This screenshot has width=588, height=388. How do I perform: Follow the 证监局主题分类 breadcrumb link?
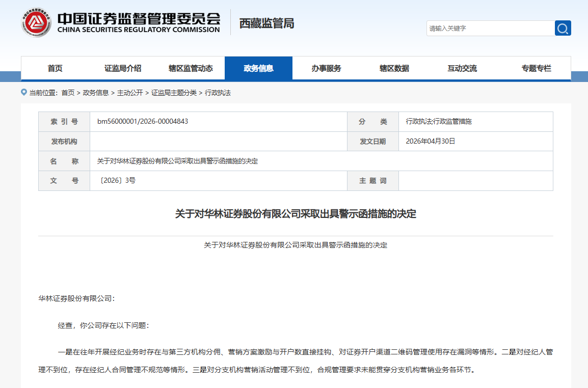(174, 93)
